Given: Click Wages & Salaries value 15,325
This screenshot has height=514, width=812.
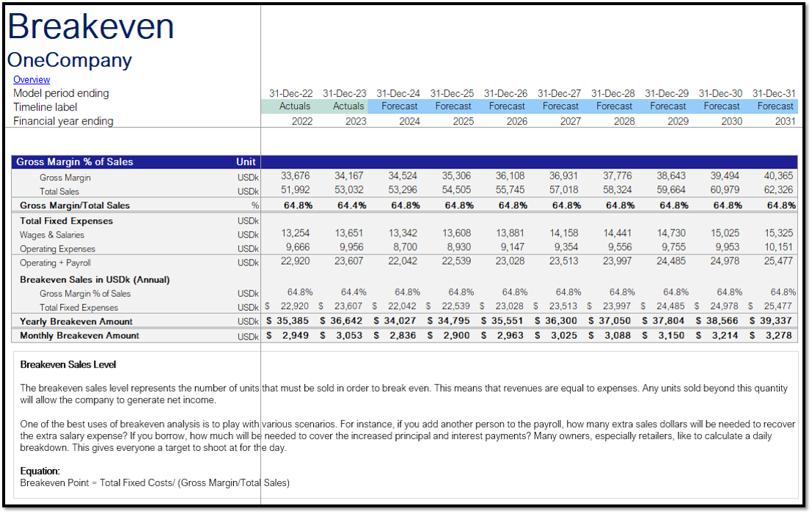Looking at the screenshot, I should pyautogui.click(x=778, y=233).
